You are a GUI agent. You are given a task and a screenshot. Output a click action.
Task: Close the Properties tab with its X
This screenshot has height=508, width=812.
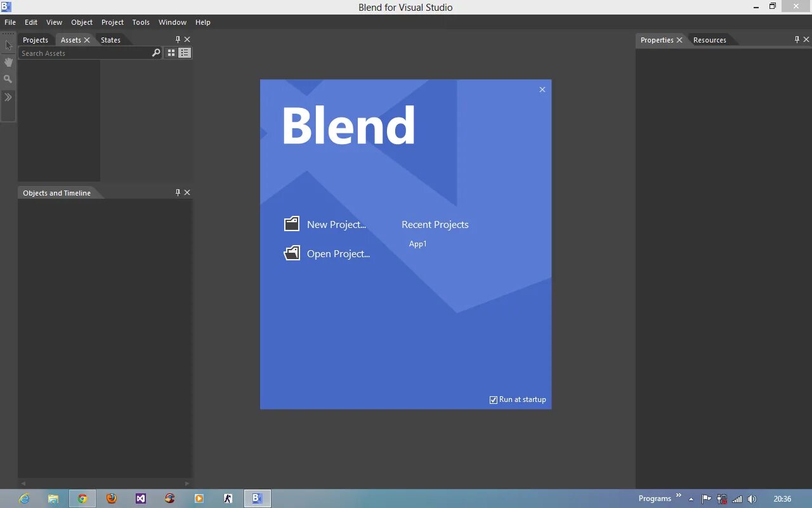[679, 40]
